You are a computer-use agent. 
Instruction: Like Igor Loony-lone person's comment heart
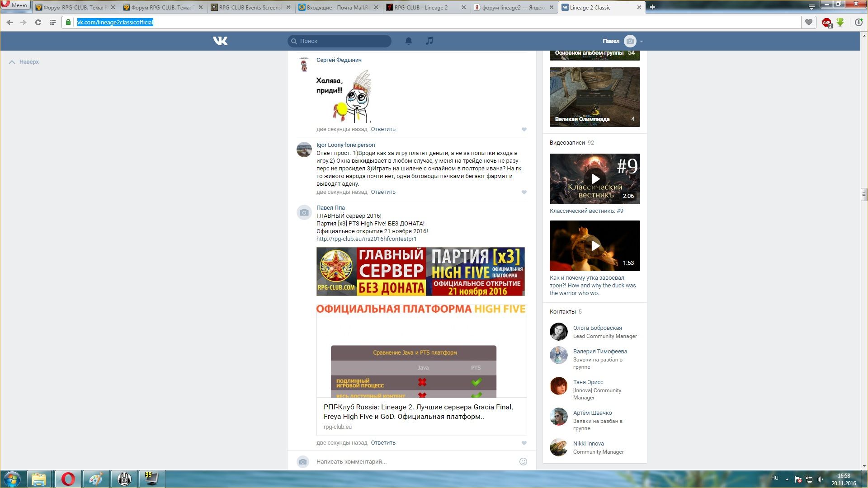coord(524,192)
